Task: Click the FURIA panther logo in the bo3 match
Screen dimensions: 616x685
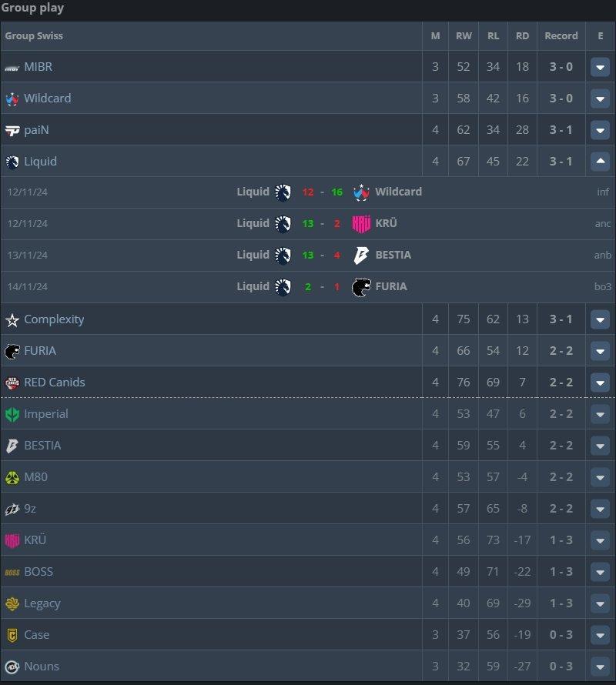Action: (361, 287)
